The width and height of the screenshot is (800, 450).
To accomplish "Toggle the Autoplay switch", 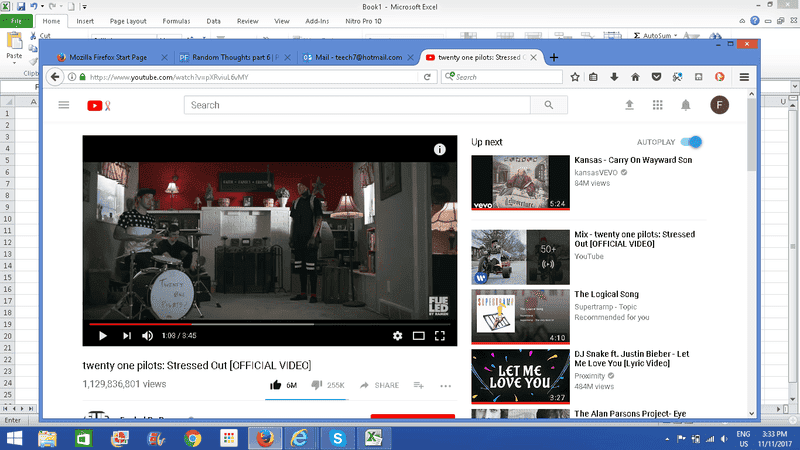I will (691, 142).
